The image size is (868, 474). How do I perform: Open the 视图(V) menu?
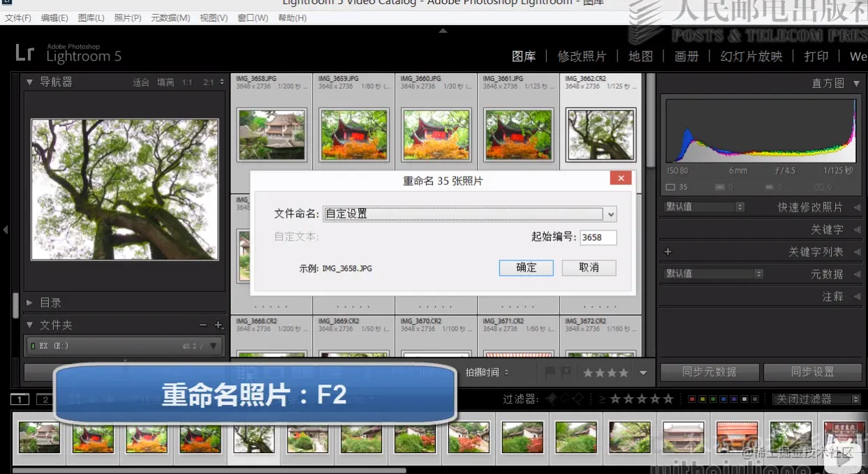(x=214, y=17)
